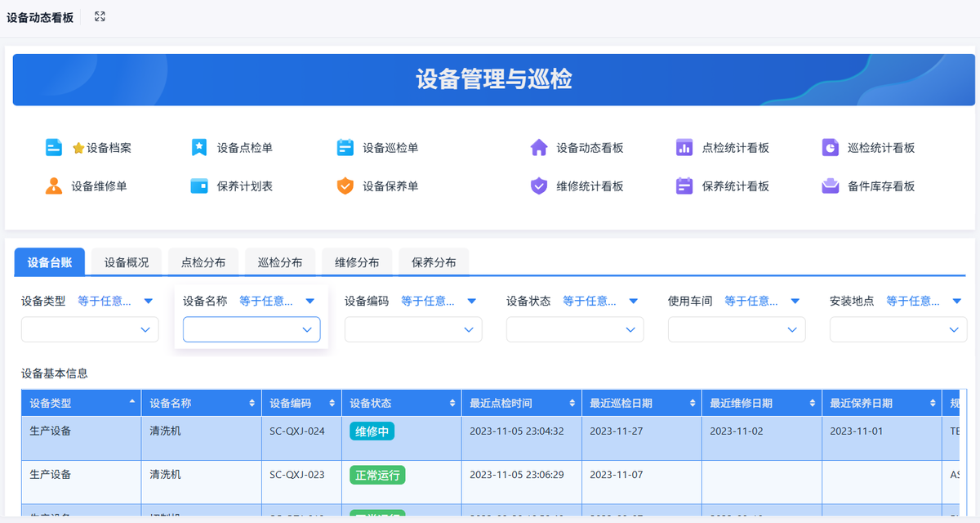Image resolution: width=980 pixels, height=523 pixels.
Task: Switch to the 设备概况 tab
Action: (x=127, y=262)
